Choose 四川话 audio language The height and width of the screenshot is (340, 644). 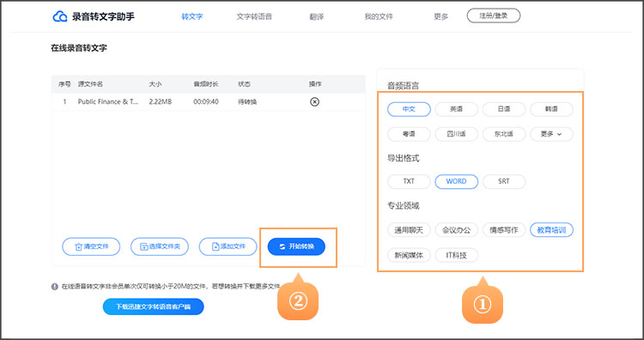[457, 134]
